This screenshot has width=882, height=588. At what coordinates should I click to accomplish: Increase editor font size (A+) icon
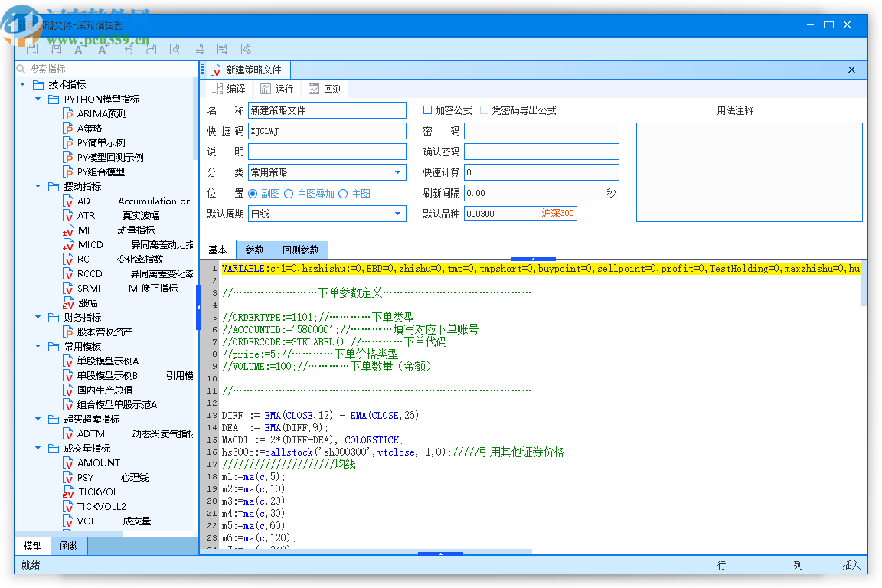(x=103, y=50)
